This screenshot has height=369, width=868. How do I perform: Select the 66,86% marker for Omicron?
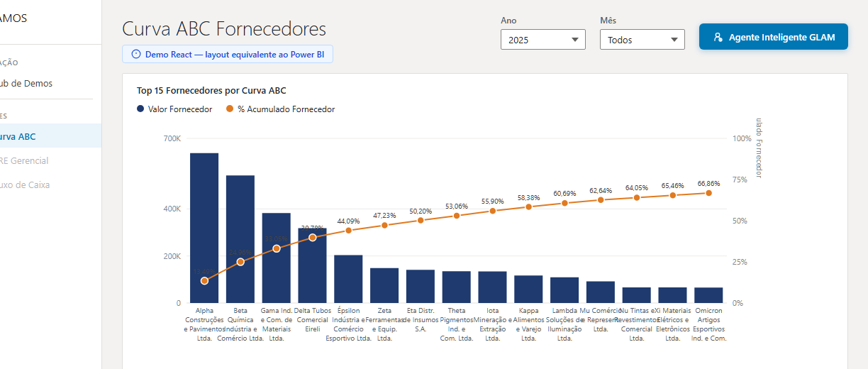(x=708, y=193)
